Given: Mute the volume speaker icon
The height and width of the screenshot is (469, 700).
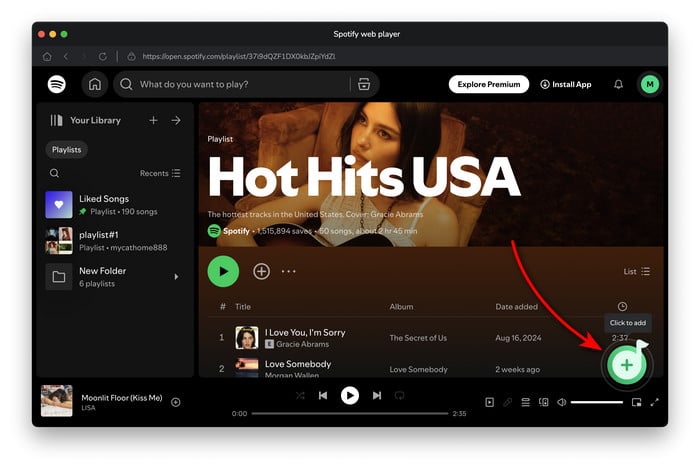Looking at the screenshot, I should point(562,403).
